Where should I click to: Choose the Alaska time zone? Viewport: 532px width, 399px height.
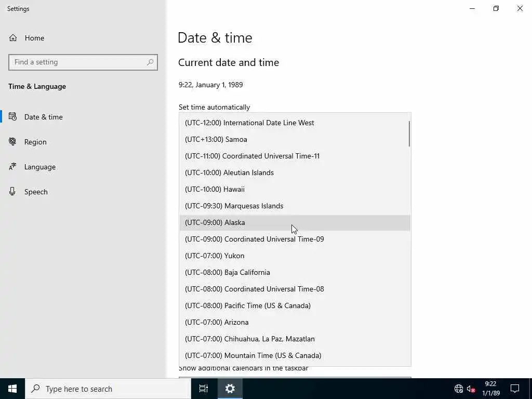click(295, 222)
